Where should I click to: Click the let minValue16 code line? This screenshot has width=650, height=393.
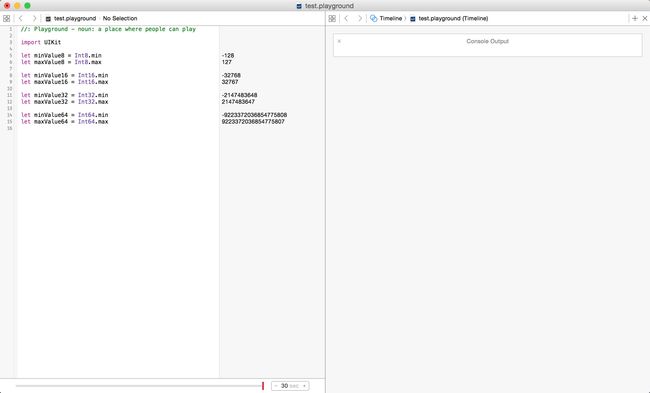coord(64,75)
